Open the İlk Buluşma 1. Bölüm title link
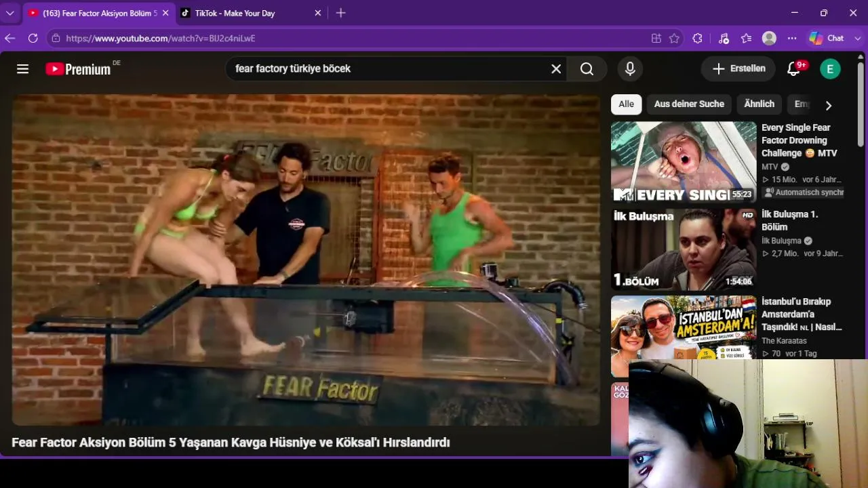This screenshot has width=868, height=488. click(791, 220)
